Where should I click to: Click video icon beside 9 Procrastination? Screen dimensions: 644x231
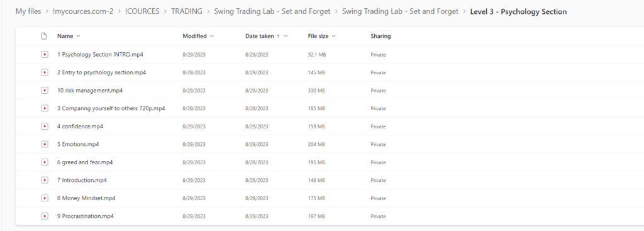click(x=45, y=216)
